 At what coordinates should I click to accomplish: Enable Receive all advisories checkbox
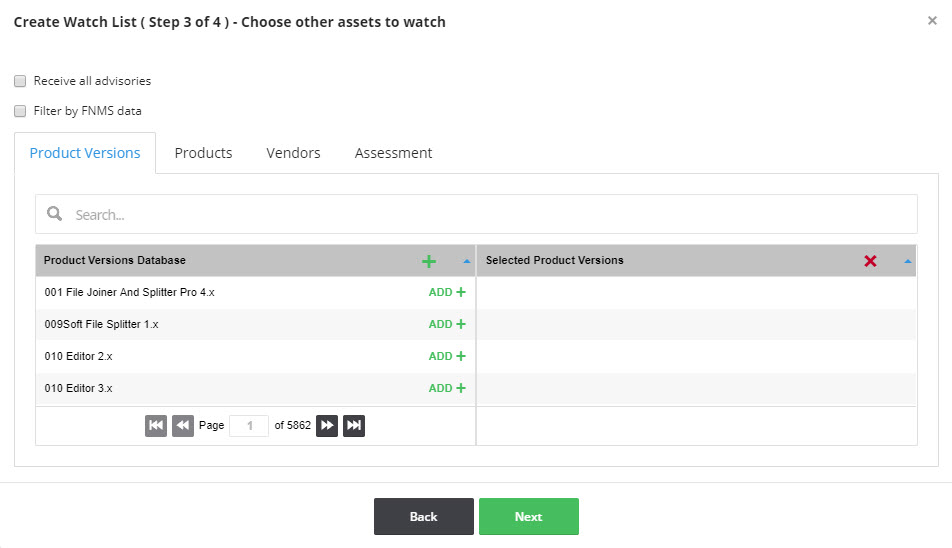(x=20, y=81)
